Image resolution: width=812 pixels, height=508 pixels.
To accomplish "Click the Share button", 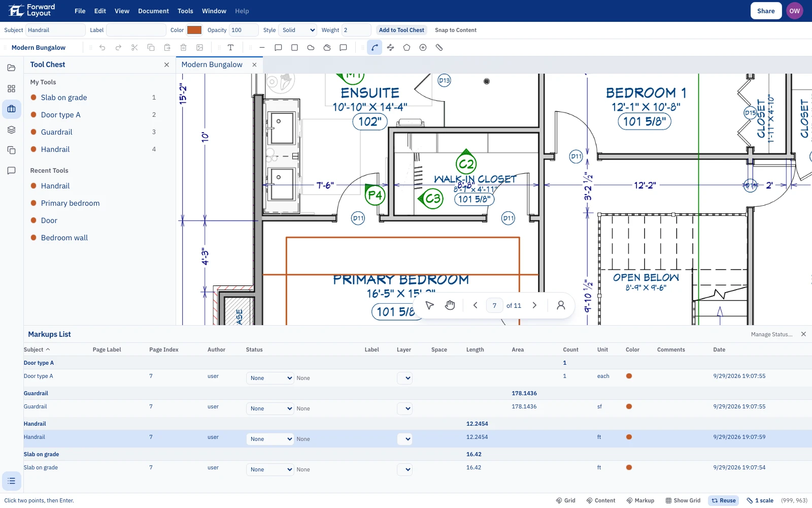I will coord(766,11).
